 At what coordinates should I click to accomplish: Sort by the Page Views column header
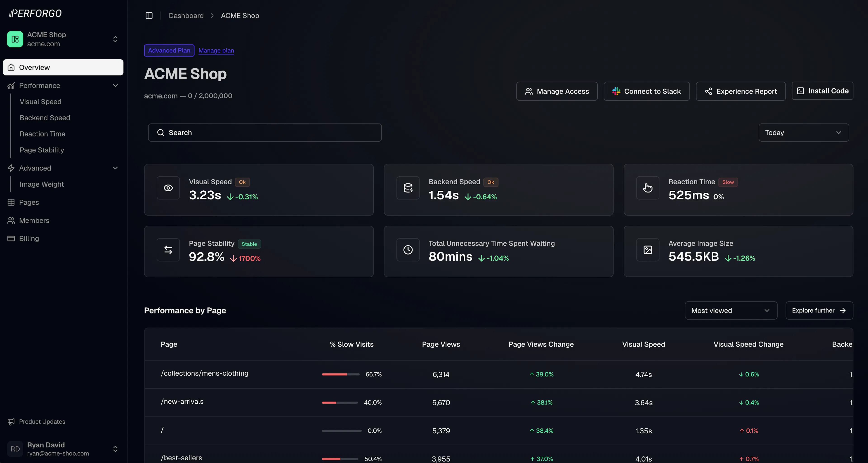[441, 344]
